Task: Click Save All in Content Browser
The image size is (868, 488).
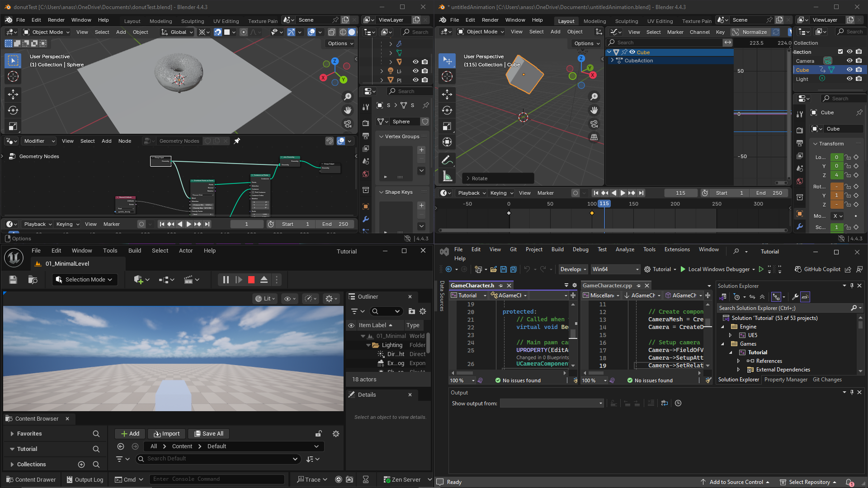Action: coord(208,434)
